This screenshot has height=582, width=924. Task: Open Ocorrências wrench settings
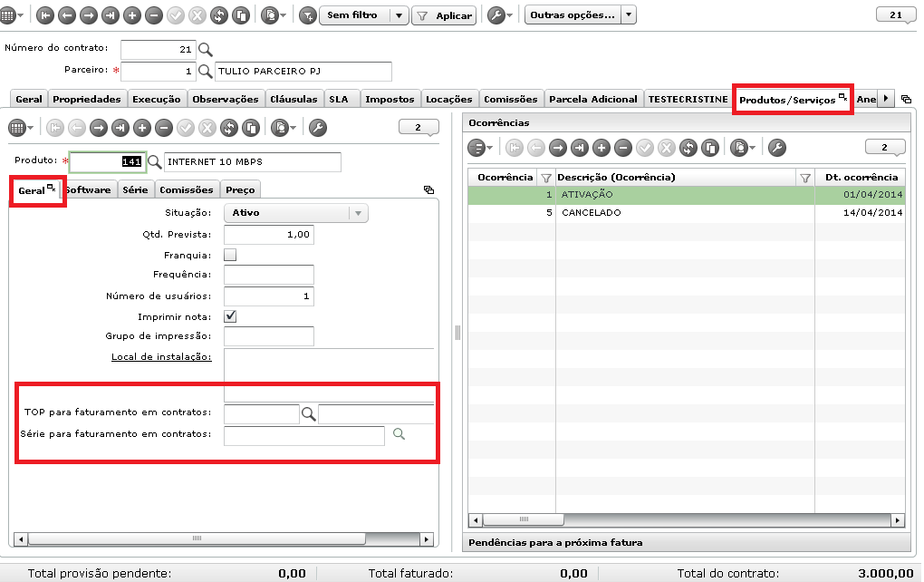pos(777,148)
